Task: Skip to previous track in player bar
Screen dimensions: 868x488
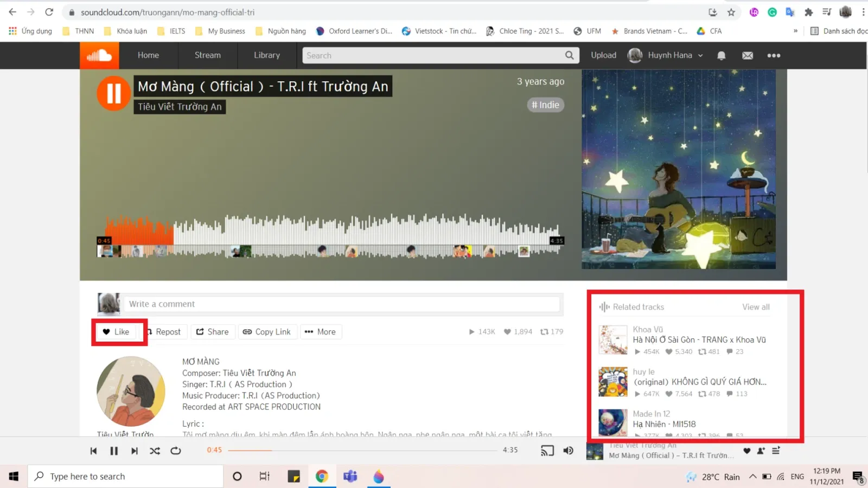Action: coord(93,451)
